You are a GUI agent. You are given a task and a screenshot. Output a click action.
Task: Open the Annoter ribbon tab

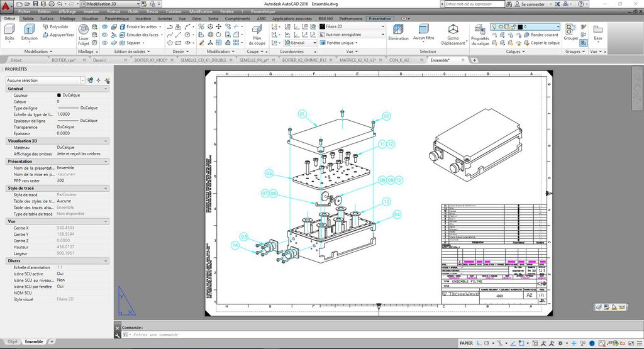coord(165,19)
